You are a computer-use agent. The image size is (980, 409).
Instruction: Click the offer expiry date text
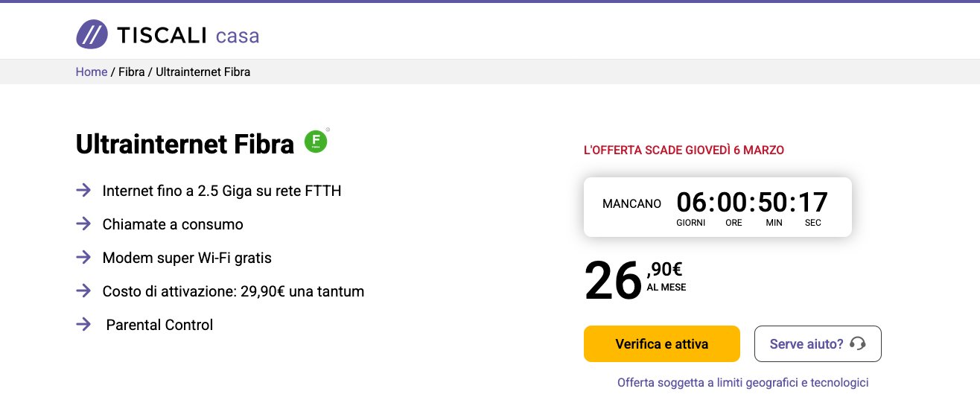click(684, 150)
